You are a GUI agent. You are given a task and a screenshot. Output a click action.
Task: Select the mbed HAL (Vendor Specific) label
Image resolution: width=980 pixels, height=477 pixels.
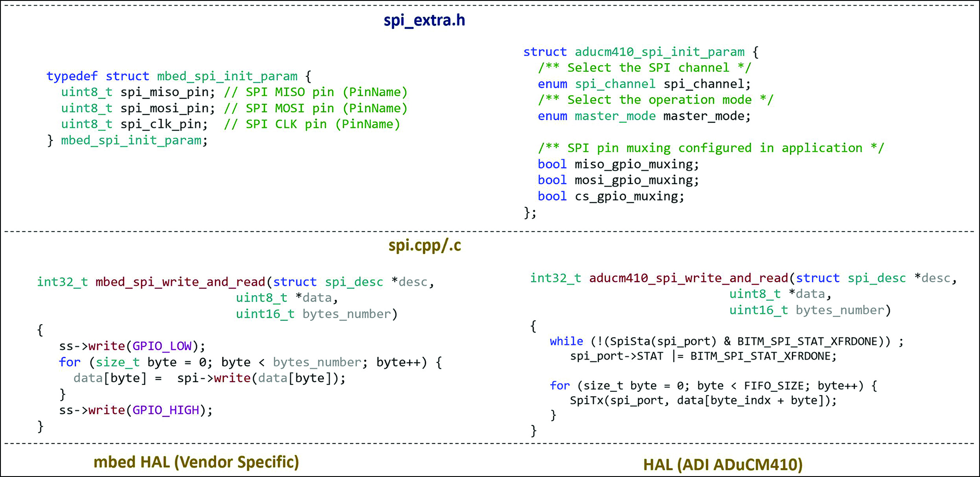196,462
